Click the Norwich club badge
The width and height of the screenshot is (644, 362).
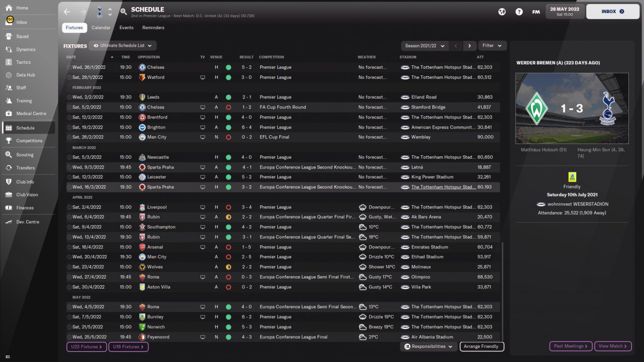click(142, 327)
